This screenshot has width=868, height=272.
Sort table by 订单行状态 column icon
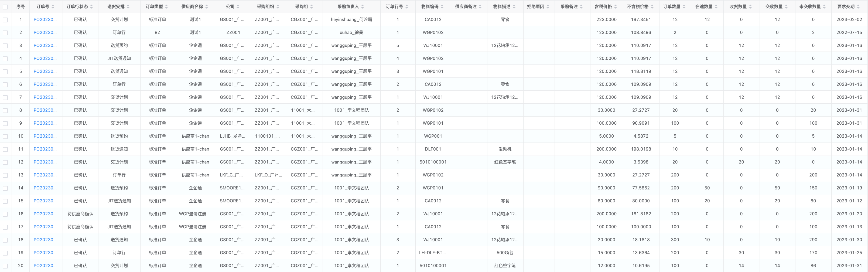click(x=92, y=7)
